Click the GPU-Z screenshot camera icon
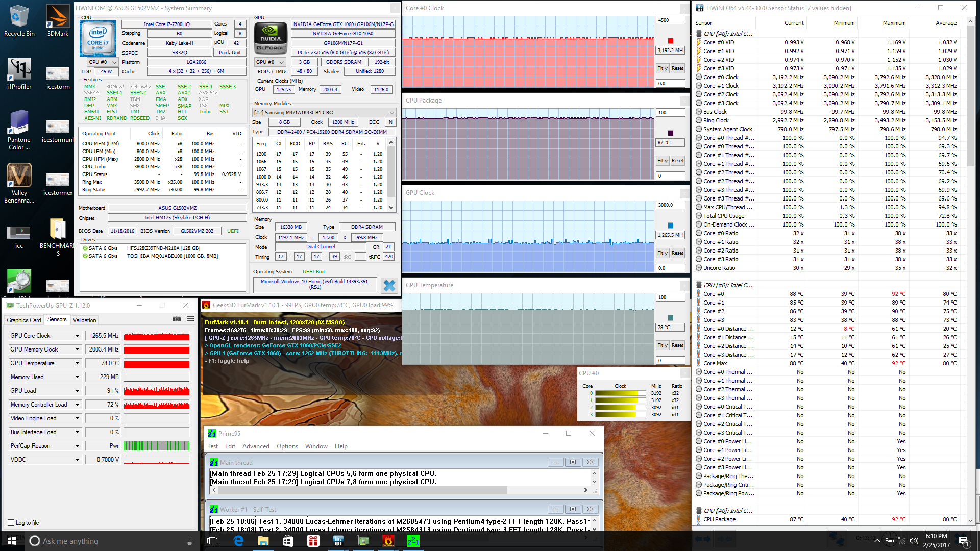The height and width of the screenshot is (551, 980). [177, 319]
